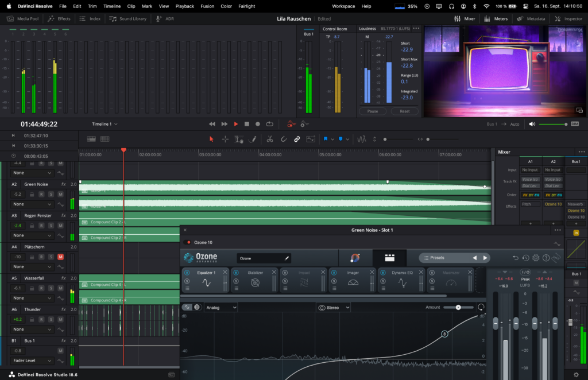Toggle power for Stabilizer module

[236, 273]
